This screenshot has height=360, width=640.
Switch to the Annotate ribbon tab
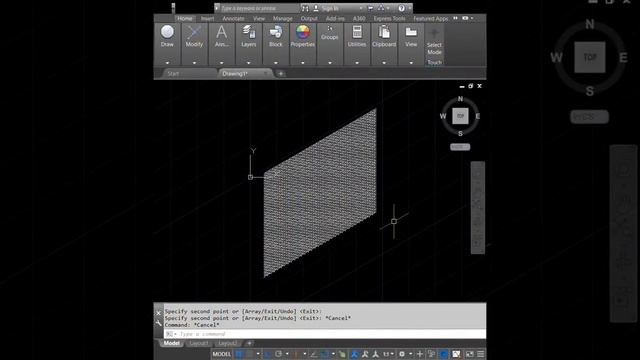coord(233,18)
